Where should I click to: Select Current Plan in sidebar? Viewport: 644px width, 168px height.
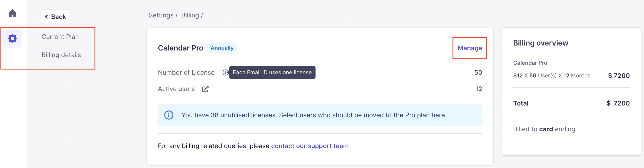(x=60, y=37)
